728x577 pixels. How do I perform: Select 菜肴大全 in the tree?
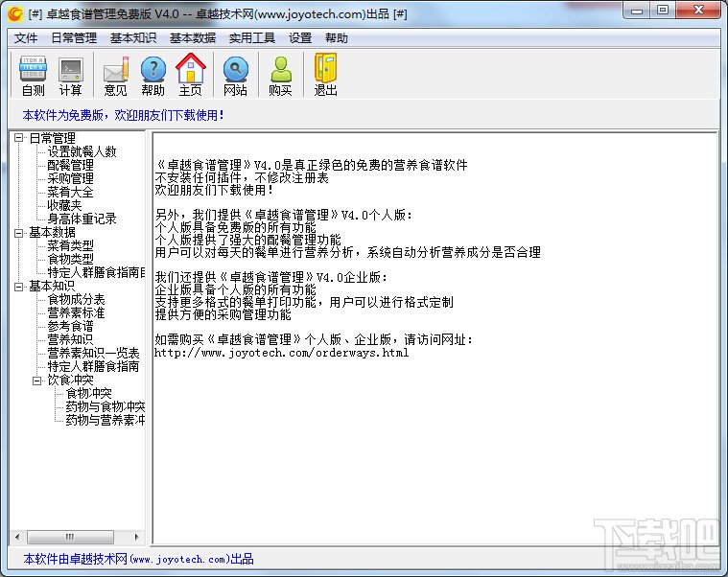coord(70,192)
